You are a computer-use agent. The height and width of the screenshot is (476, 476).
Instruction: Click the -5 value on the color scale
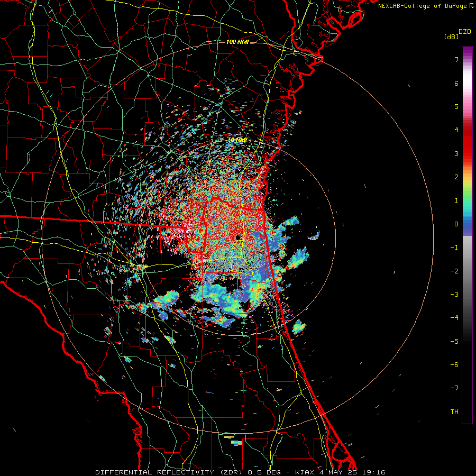[454, 342]
